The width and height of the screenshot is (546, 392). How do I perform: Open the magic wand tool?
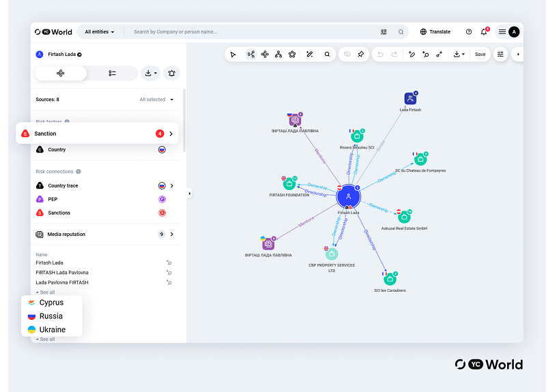309,54
